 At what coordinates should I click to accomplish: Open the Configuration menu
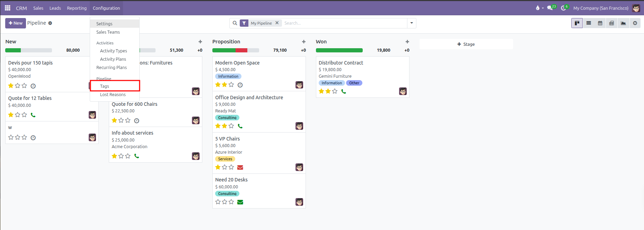106,8
